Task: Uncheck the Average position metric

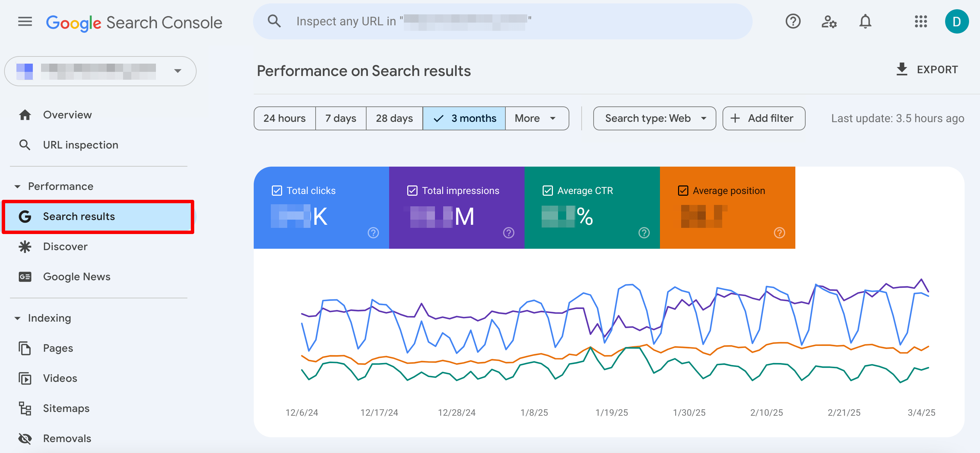Action: (683, 190)
